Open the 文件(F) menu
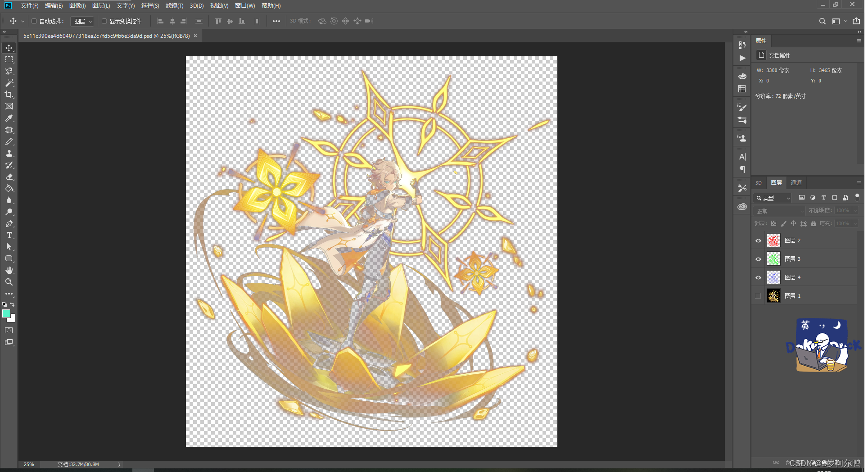Viewport: 868px width, 472px height. 29,5
